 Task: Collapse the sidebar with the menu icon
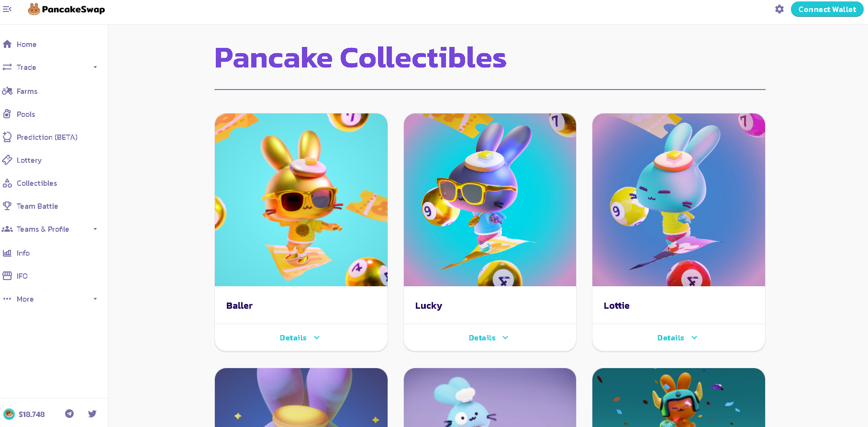tap(7, 9)
